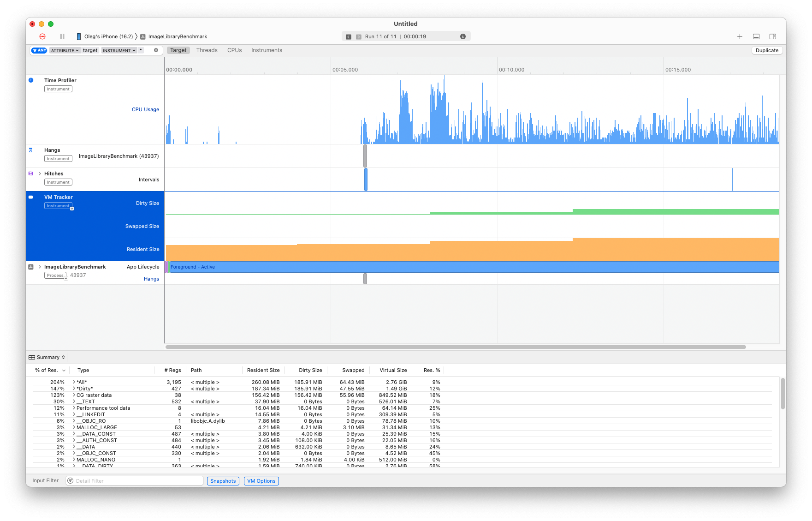
Task: Go to the next run arrow
Action: [359, 37]
